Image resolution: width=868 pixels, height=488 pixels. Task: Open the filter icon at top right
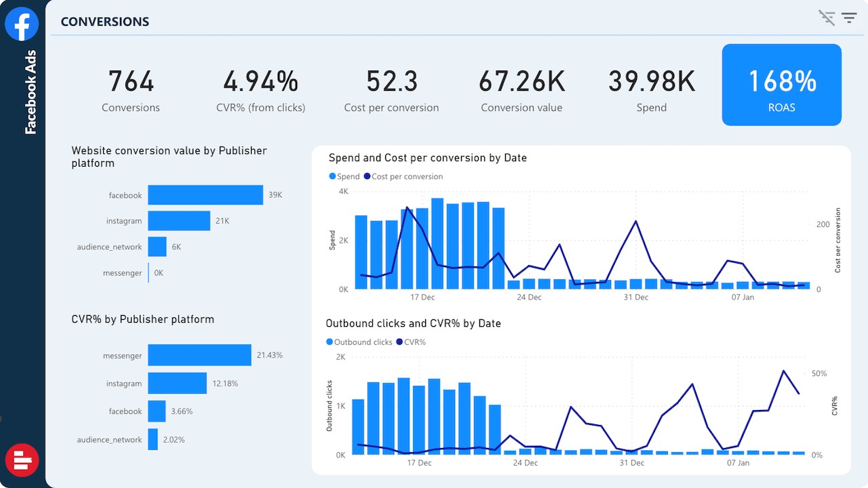(850, 18)
